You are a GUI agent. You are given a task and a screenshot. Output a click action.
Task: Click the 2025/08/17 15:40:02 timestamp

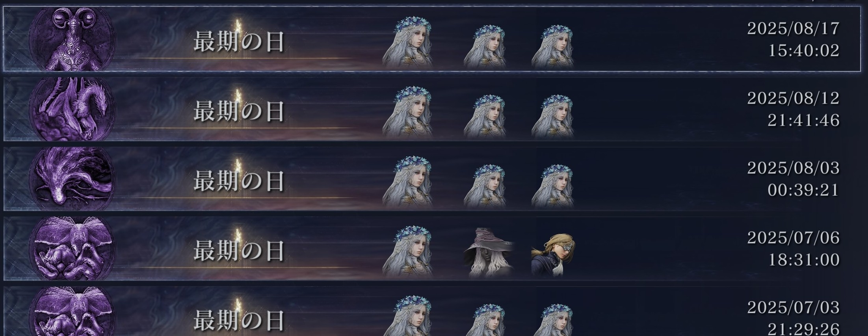794,39
